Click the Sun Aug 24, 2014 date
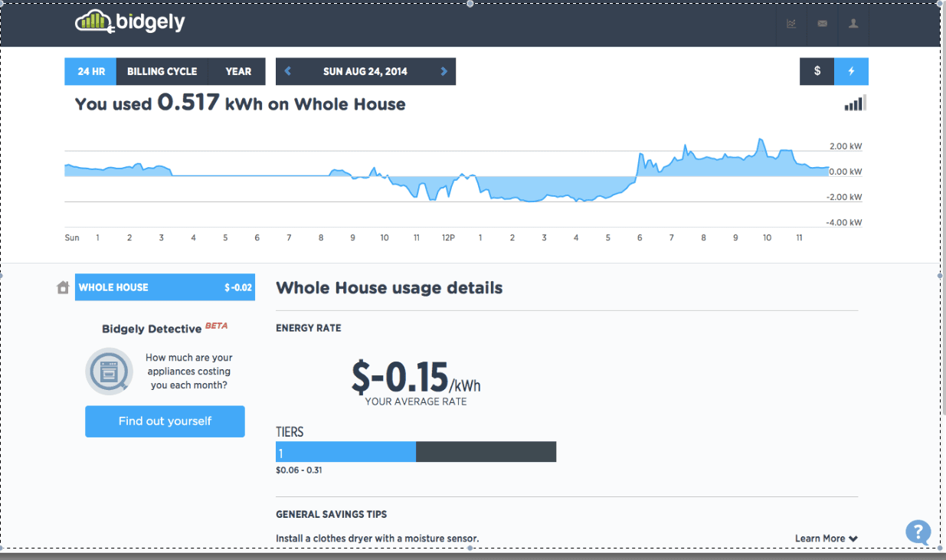This screenshot has width=946, height=560. [x=365, y=71]
